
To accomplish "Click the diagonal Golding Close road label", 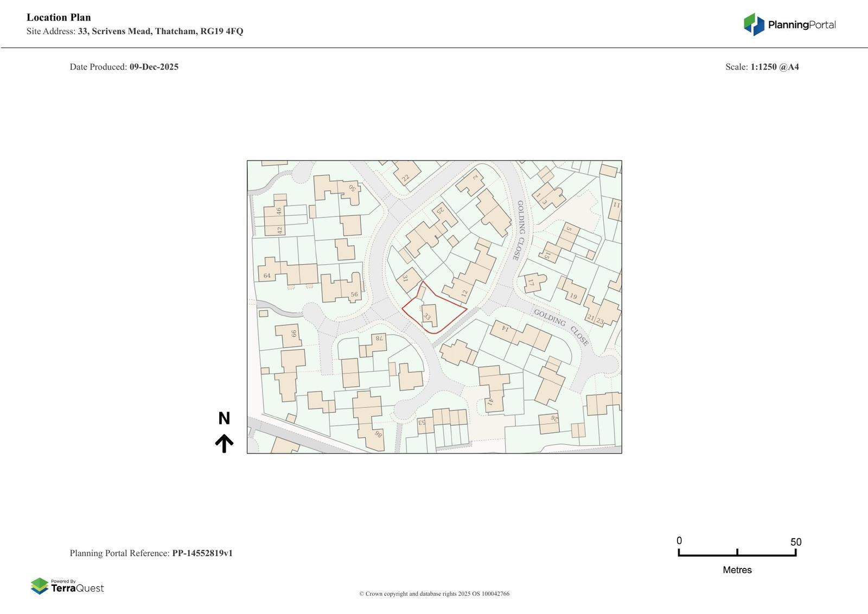I will click(x=561, y=327).
